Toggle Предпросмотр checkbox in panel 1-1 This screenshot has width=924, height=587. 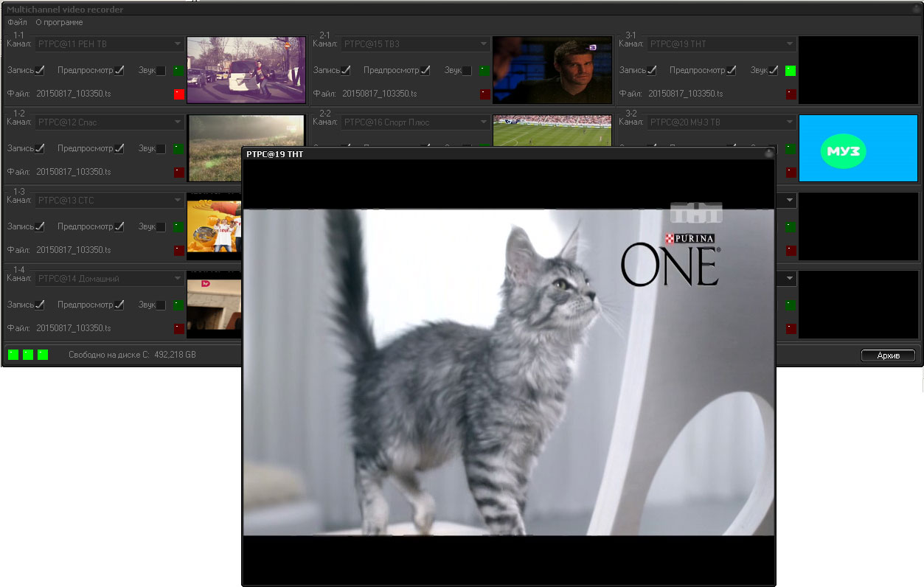tap(119, 71)
